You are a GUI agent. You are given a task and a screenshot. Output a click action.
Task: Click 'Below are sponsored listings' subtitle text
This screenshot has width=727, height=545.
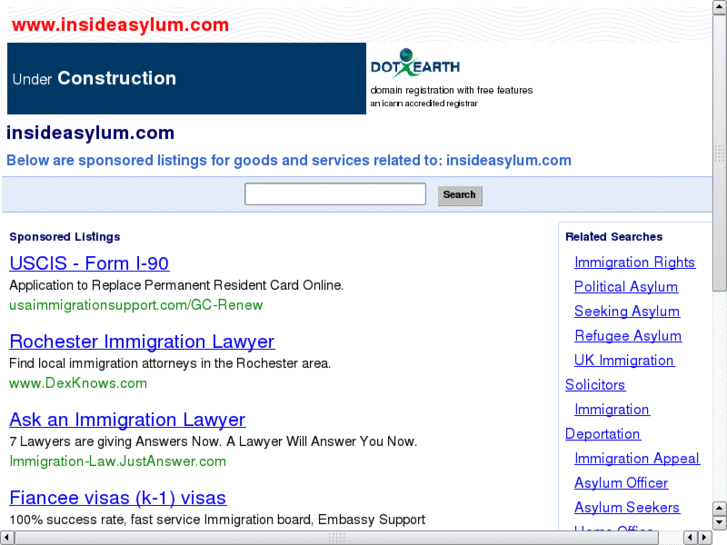click(x=289, y=160)
